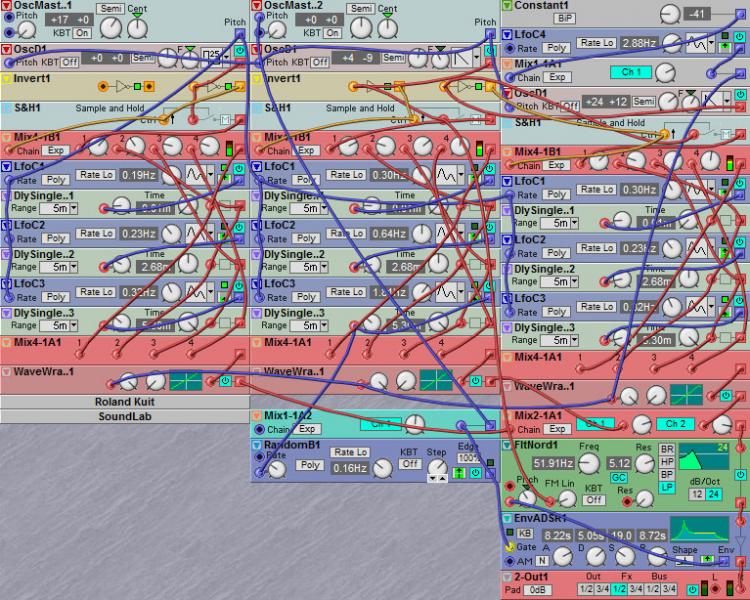
Task: Click the Constant1 level knob
Action: click(670, 14)
